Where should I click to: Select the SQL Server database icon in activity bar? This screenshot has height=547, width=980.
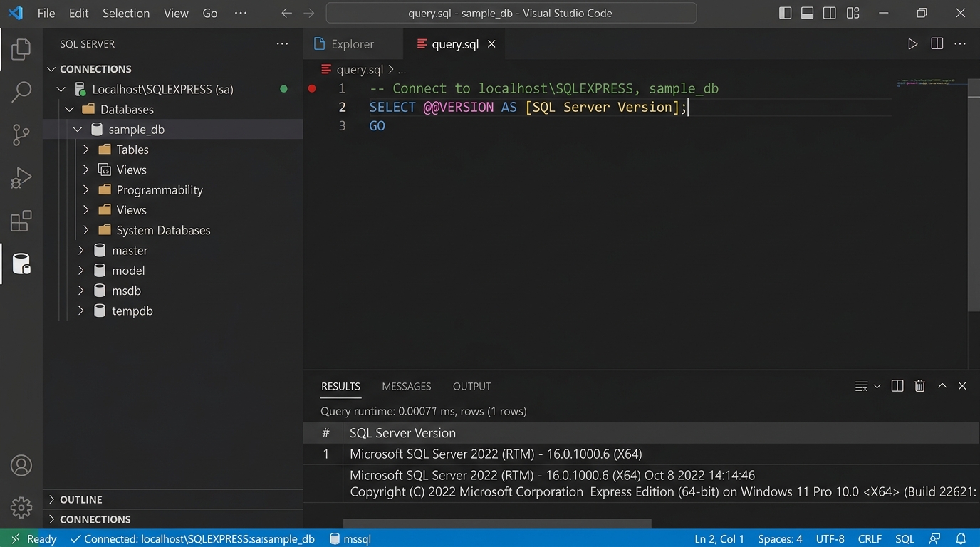click(21, 264)
